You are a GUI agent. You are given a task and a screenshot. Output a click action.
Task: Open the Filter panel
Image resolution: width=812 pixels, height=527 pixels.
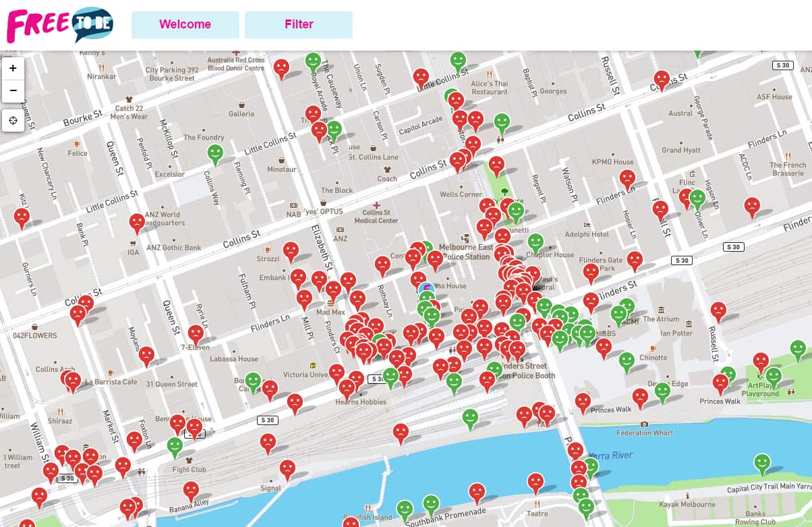tap(299, 24)
